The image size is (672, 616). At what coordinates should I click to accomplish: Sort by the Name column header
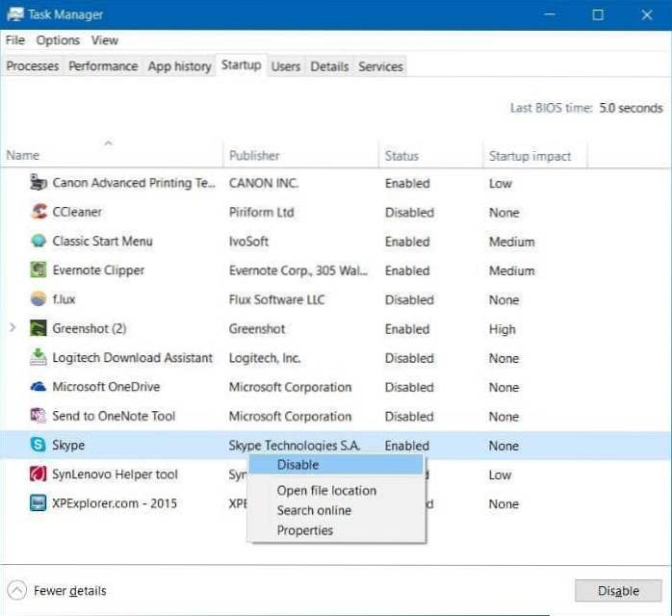(23, 155)
